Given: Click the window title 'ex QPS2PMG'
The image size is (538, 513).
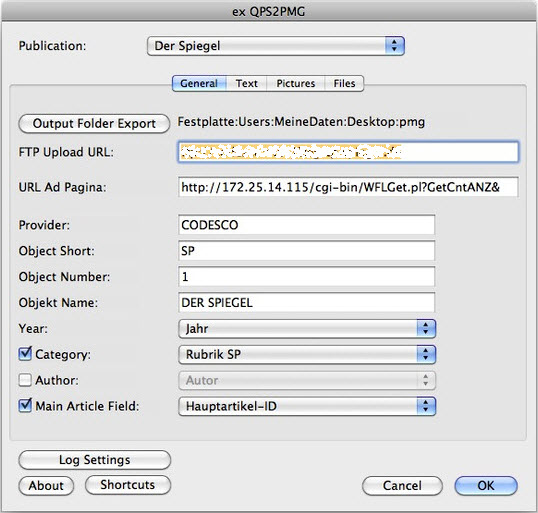Looking at the screenshot, I should [269, 12].
